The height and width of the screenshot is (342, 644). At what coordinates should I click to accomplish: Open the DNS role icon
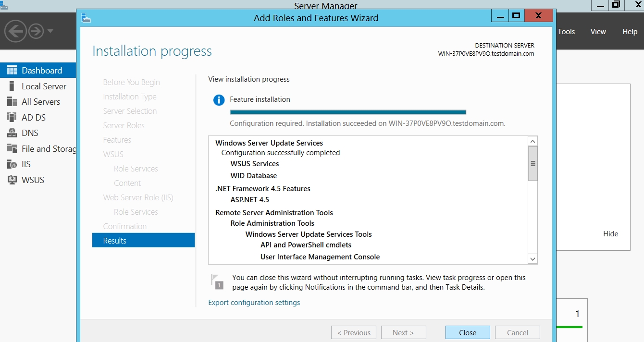[12, 133]
